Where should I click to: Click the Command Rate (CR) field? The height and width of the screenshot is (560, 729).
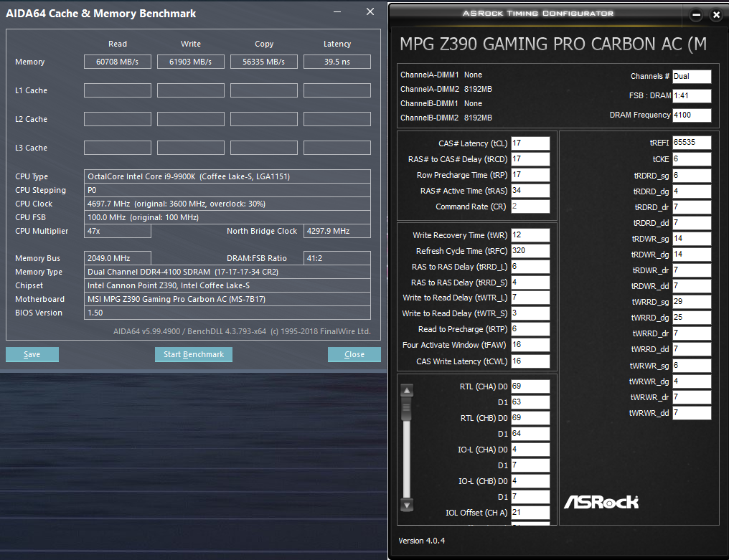click(x=530, y=207)
